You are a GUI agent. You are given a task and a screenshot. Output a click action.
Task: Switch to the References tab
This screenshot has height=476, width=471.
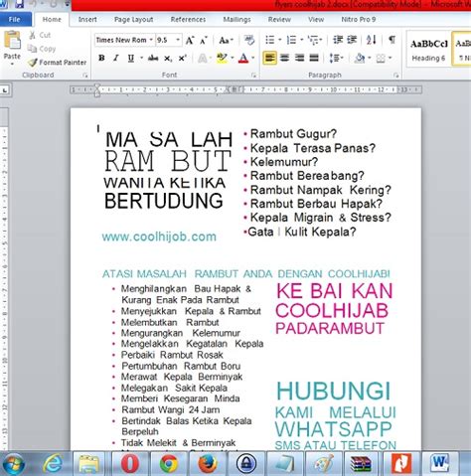pyautogui.click(x=188, y=20)
